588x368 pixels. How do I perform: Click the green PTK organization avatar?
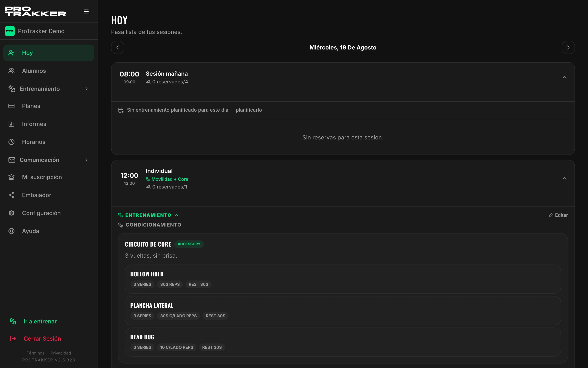(10, 31)
